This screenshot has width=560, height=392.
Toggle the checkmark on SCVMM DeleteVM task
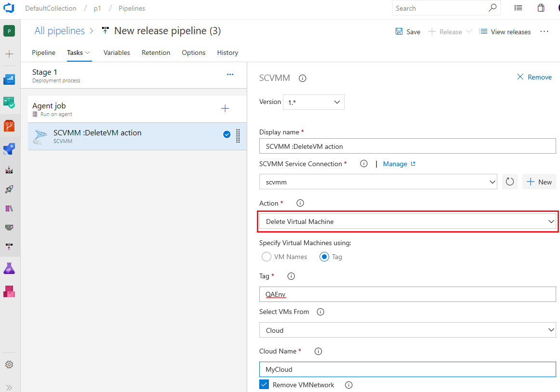coord(227,134)
